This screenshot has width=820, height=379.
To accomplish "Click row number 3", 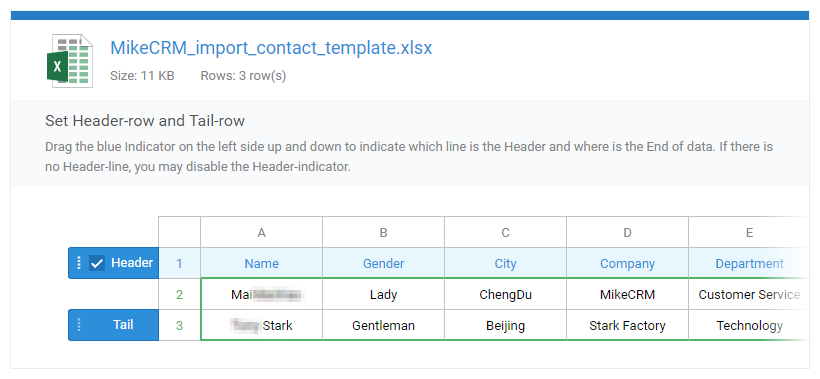I will pyautogui.click(x=179, y=326).
